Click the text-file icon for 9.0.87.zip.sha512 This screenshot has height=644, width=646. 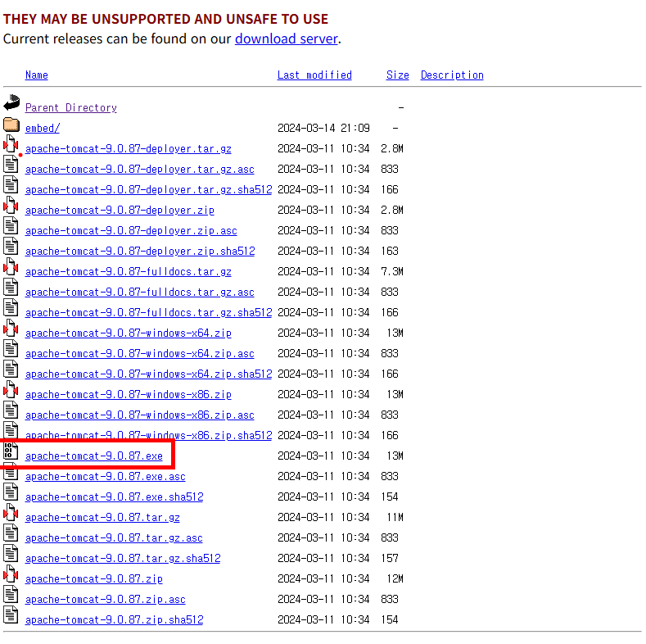point(11,615)
